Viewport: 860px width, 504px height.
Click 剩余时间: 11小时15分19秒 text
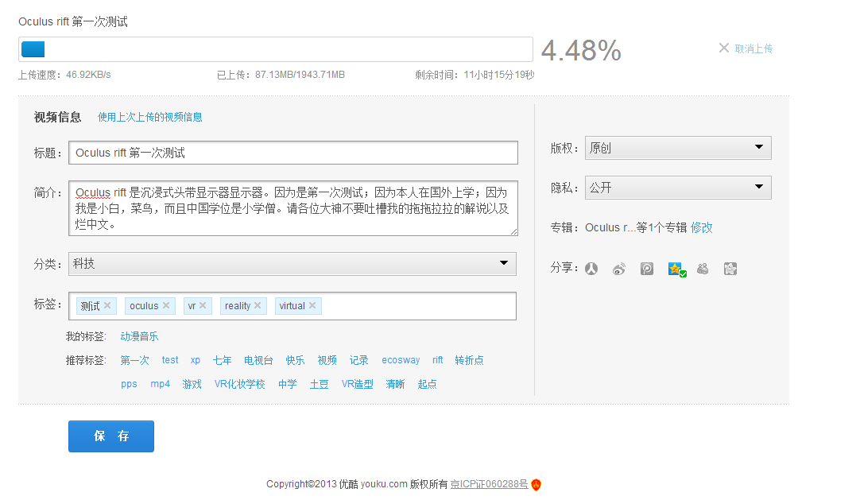475,75
